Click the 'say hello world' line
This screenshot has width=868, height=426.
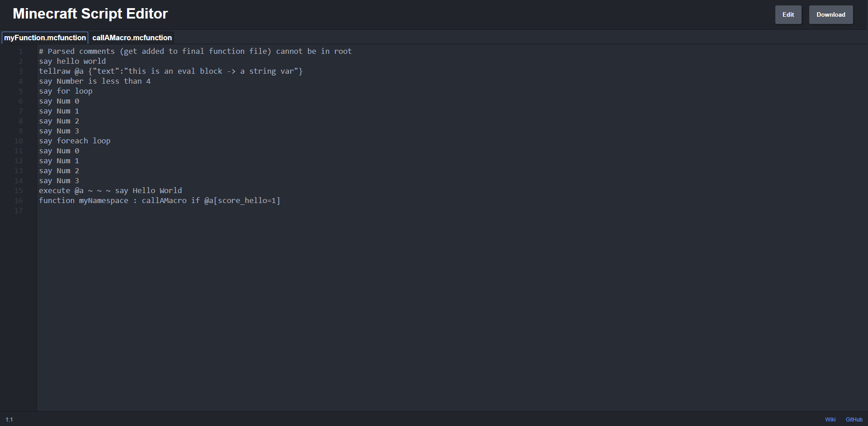point(72,61)
